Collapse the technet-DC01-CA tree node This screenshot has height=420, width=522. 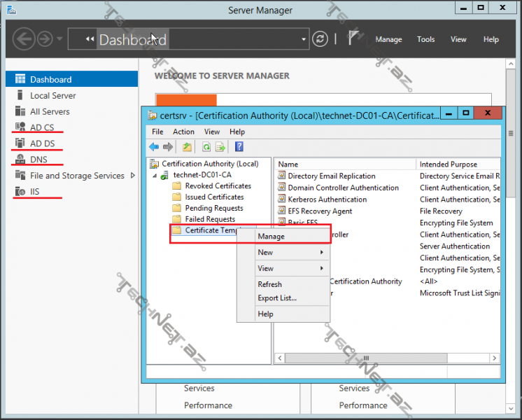tap(154, 175)
